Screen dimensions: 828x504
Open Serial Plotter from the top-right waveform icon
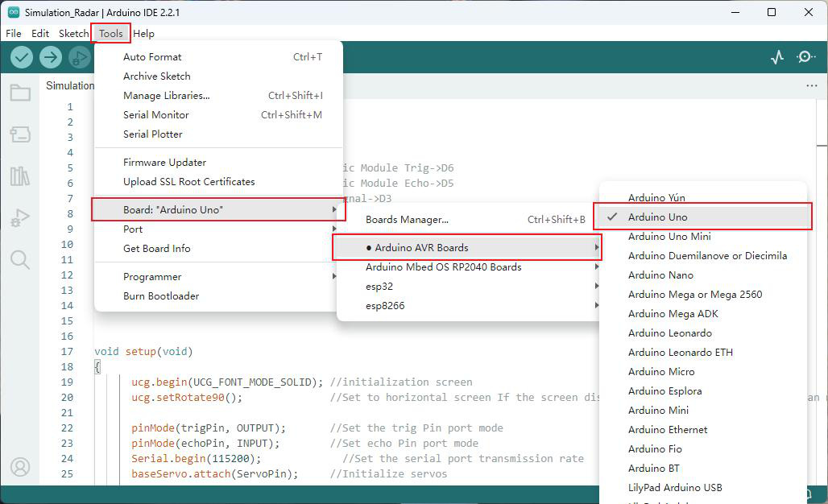tap(776, 57)
